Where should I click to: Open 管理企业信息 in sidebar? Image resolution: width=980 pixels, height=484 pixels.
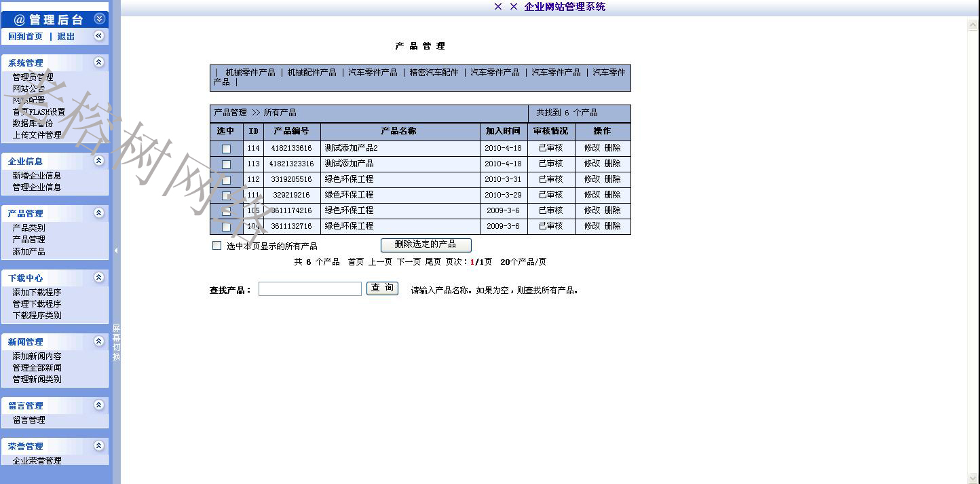tap(37, 187)
